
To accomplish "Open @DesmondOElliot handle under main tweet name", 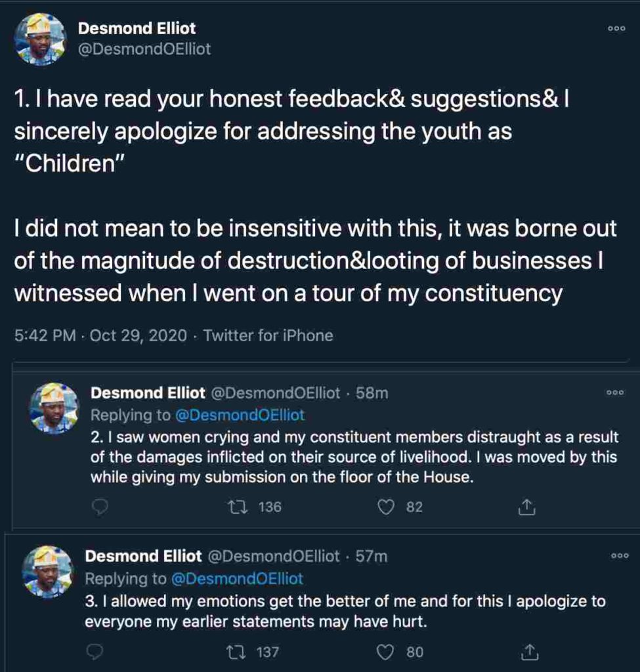I will [144, 49].
